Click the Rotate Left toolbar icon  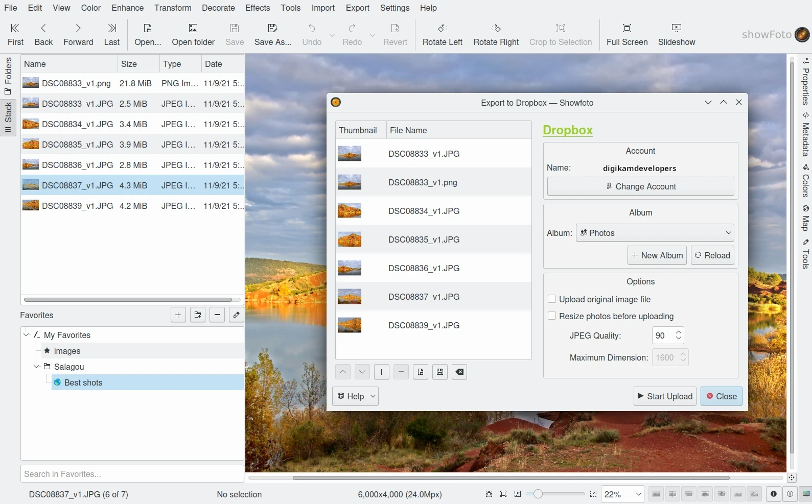[x=442, y=34]
